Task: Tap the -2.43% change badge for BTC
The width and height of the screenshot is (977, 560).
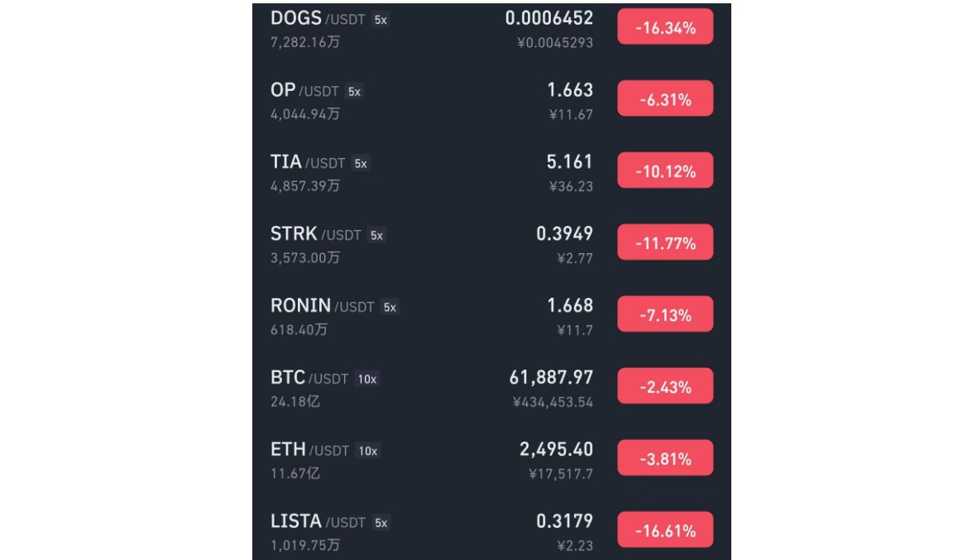Action: tap(665, 386)
